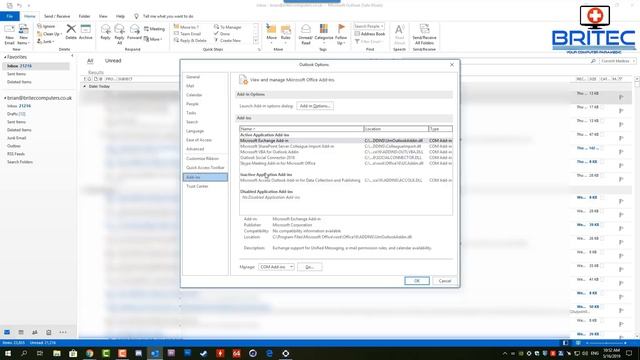Open the Manage COM Add-ins dropdown

click(276, 267)
